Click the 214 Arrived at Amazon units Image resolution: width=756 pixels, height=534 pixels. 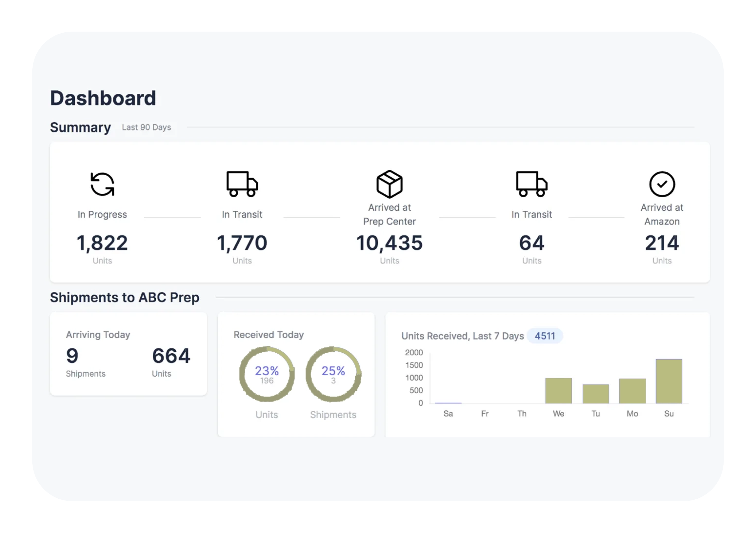coord(662,243)
